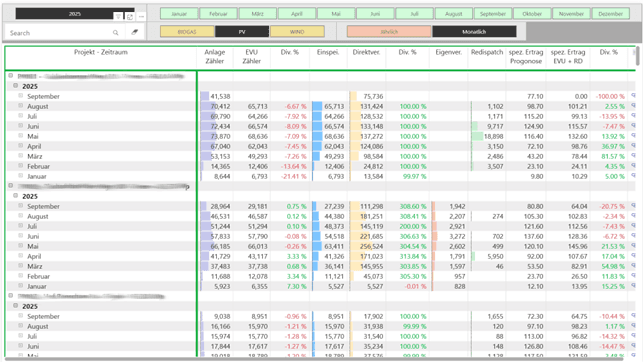643x362 pixels.
Task: Select the Juni month button
Action: click(375, 14)
